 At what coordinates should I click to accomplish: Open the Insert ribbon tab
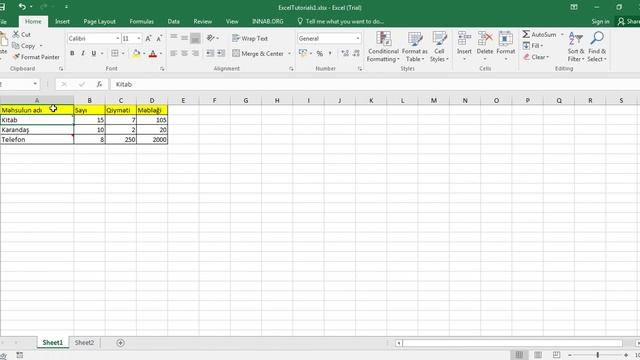coord(62,21)
